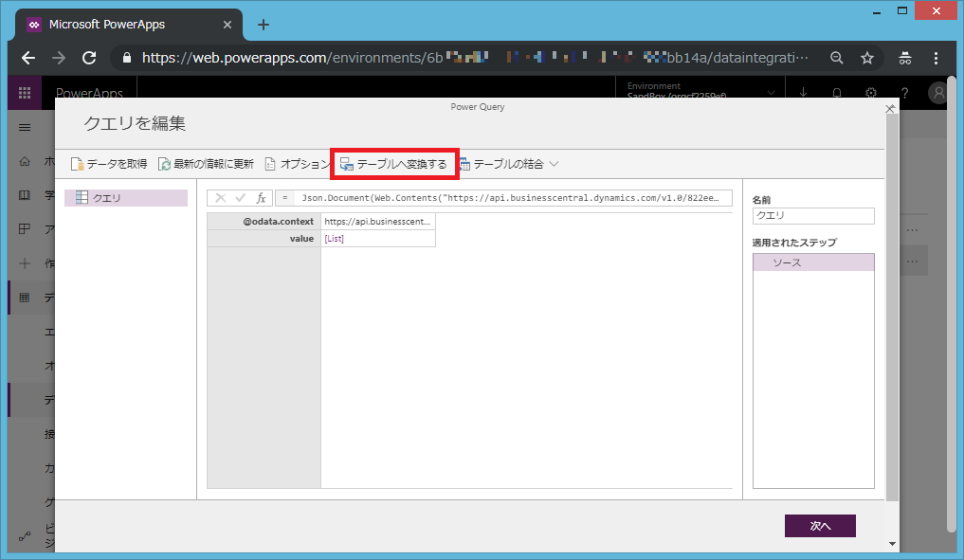The image size is (964, 560).
Task: Reload the browser page
Action: 89,58
